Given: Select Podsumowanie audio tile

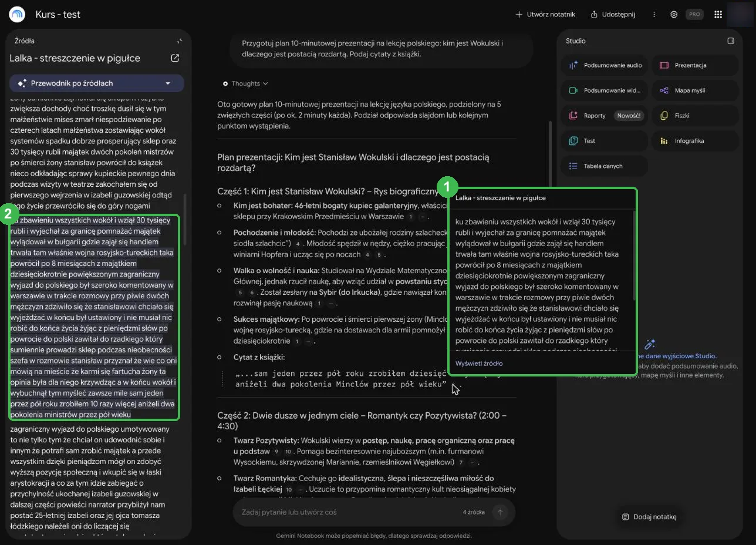Looking at the screenshot, I should [x=605, y=65].
